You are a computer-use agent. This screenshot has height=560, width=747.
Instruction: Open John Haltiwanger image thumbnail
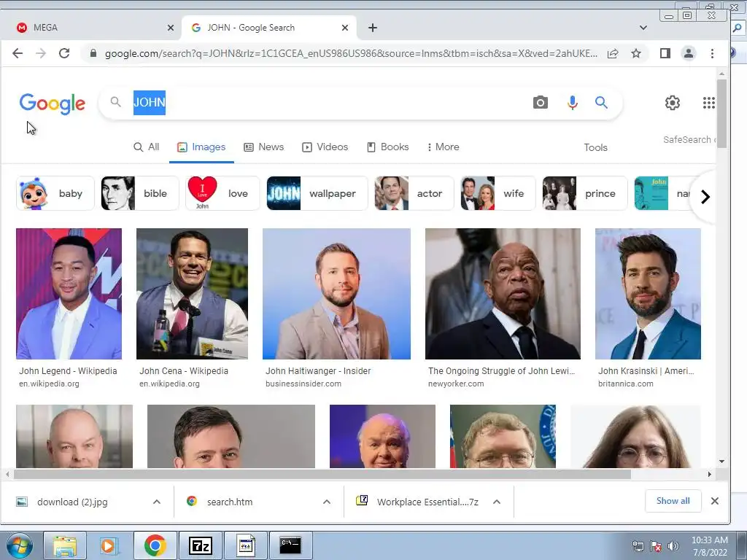tap(336, 294)
